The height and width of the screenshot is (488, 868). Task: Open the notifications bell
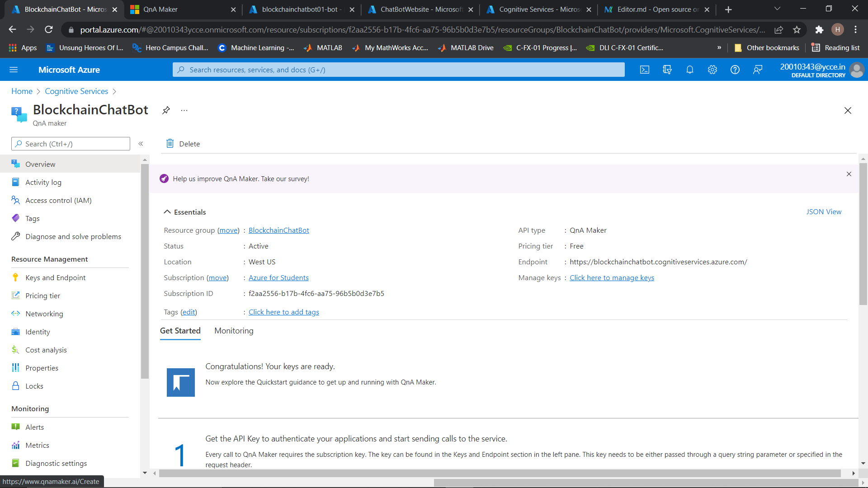(x=690, y=70)
